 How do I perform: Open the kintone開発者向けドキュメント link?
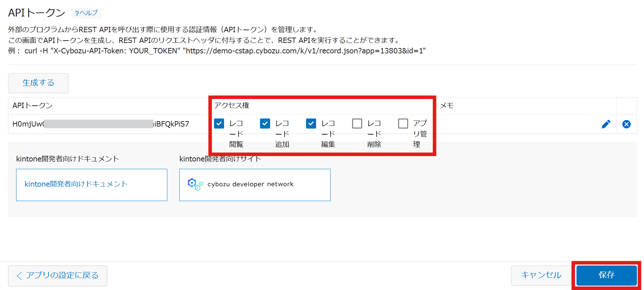(76, 184)
